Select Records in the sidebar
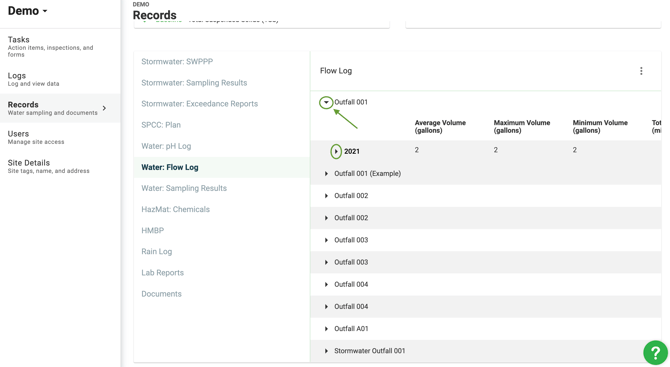 pyautogui.click(x=60, y=108)
